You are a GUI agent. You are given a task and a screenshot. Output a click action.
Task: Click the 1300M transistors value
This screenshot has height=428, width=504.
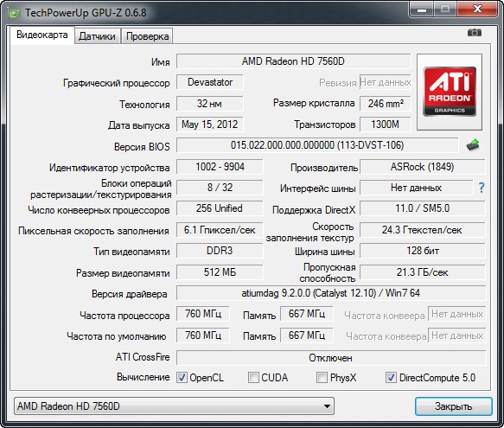point(386,125)
